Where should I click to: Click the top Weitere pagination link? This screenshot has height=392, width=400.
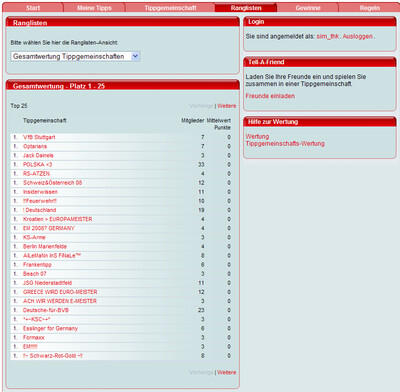tap(226, 106)
